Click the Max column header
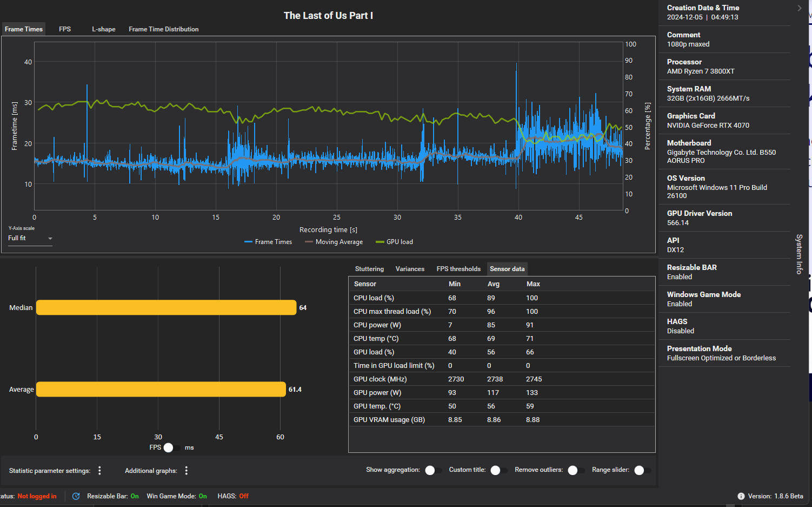The width and height of the screenshot is (812, 507). 533,284
